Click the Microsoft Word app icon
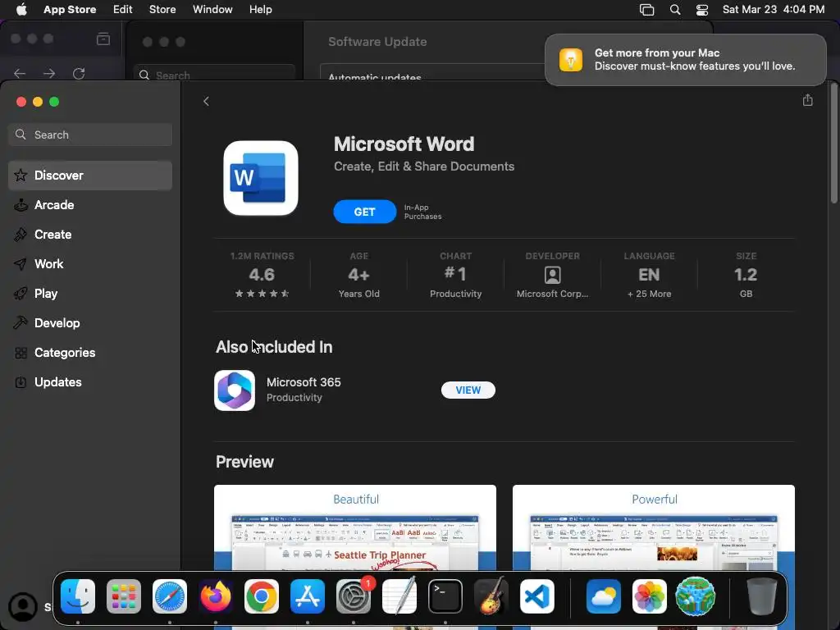The image size is (840, 630). point(260,178)
